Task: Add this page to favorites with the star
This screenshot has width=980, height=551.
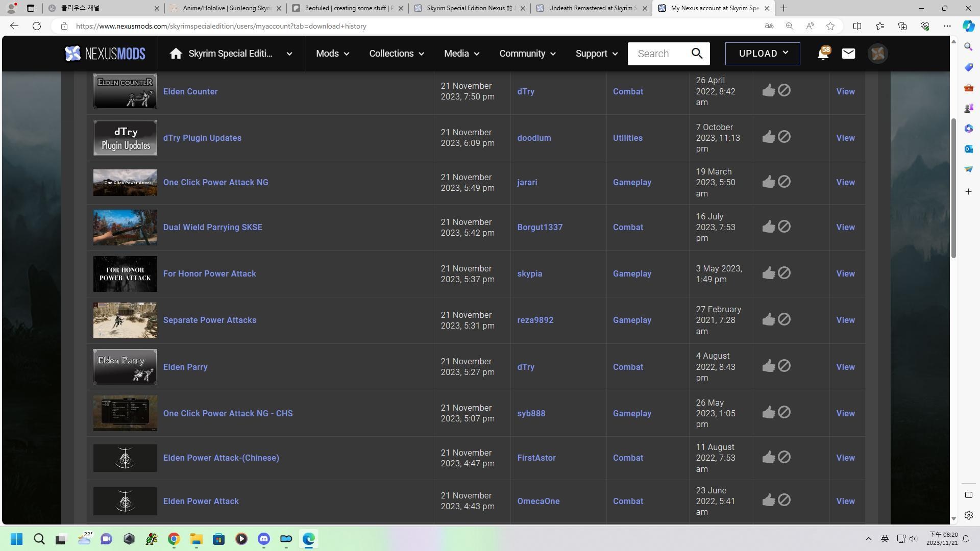Action: pos(830,26)
